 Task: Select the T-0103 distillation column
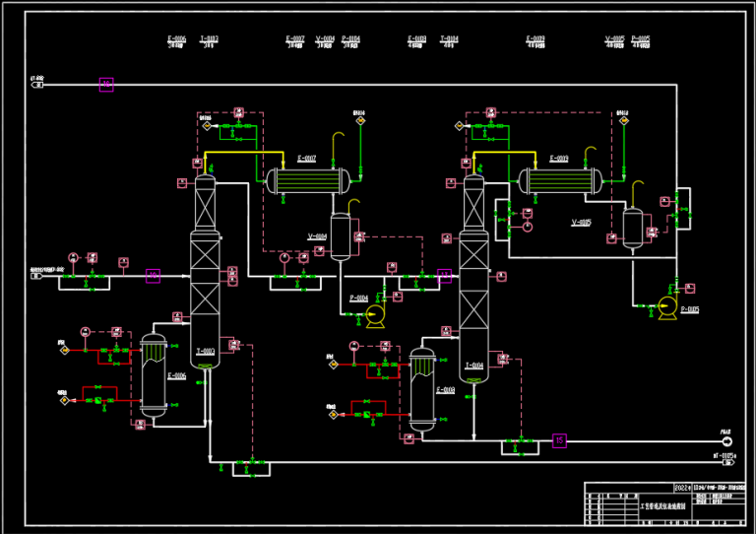click(205, 271)
